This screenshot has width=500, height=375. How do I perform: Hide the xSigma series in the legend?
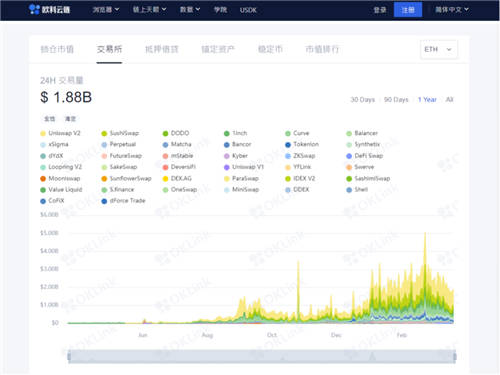pyautogui.click(x=54, y=144)
